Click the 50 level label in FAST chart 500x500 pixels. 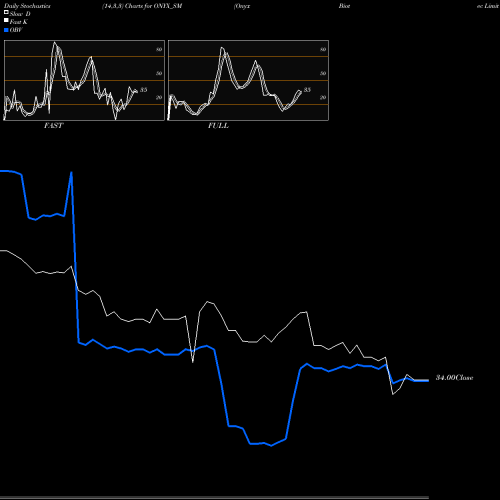coord(159,73)
